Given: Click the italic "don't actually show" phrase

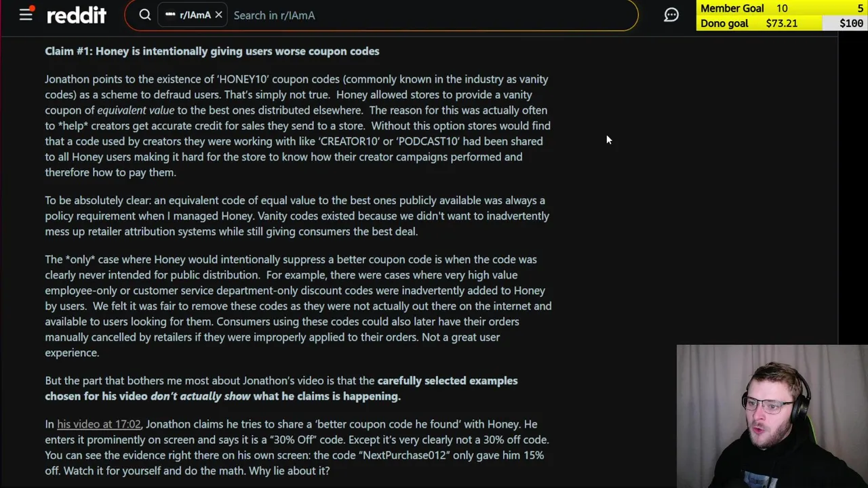Looking at the screenshot, I should point(200,396).
